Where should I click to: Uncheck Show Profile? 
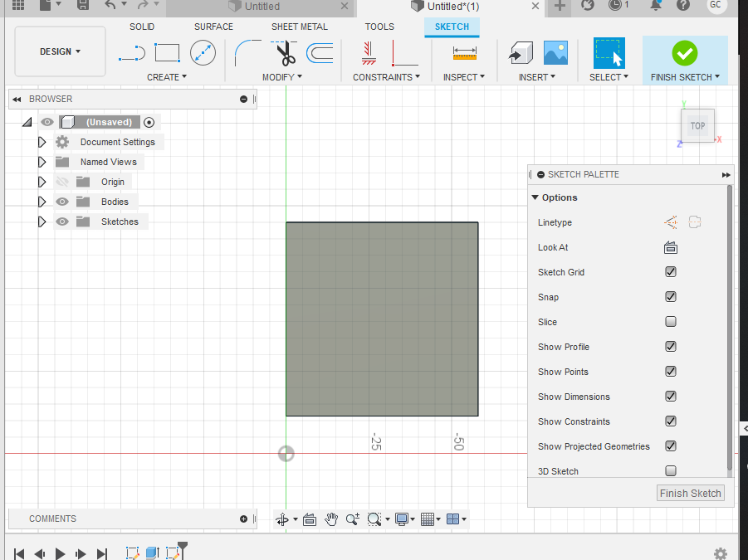point(671,347)
